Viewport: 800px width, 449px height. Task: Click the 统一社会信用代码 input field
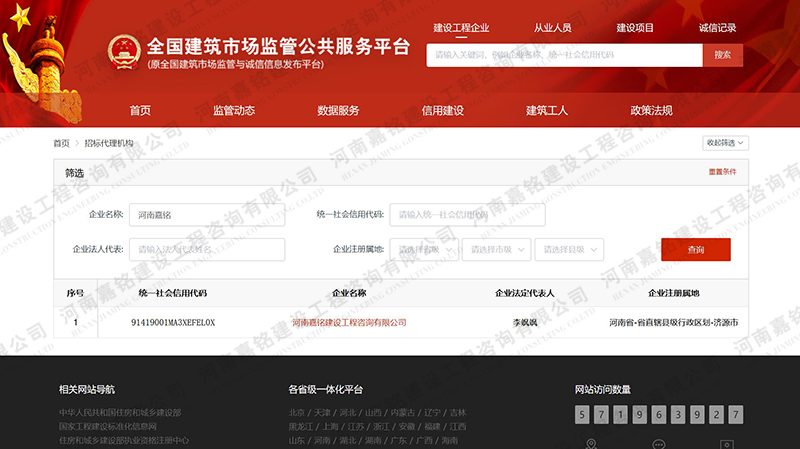coord(467,215)
